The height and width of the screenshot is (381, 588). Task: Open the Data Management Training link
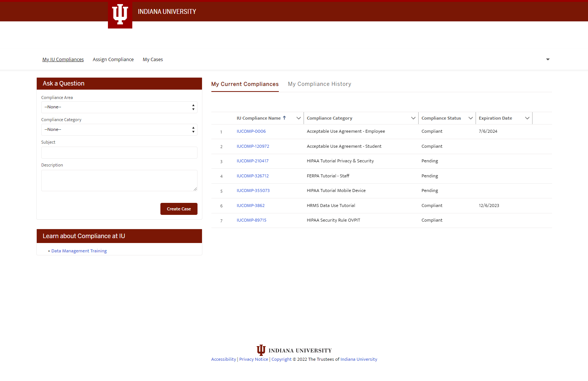click(x=79, y=251)
